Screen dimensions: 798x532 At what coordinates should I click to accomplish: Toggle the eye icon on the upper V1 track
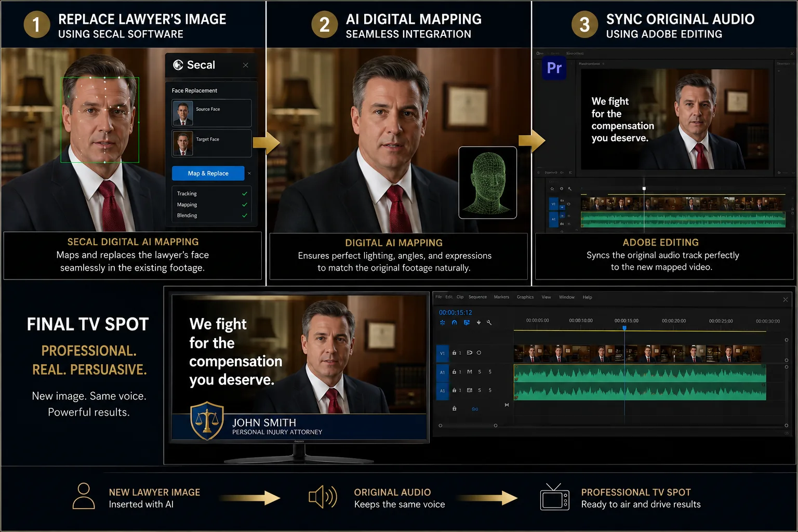coord(568,204)
